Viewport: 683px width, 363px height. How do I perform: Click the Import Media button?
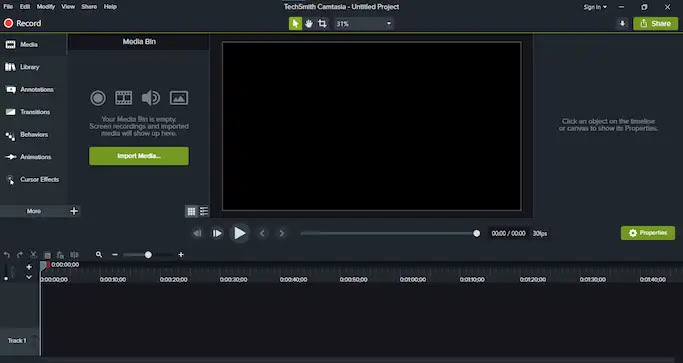[x=139, y=156]
